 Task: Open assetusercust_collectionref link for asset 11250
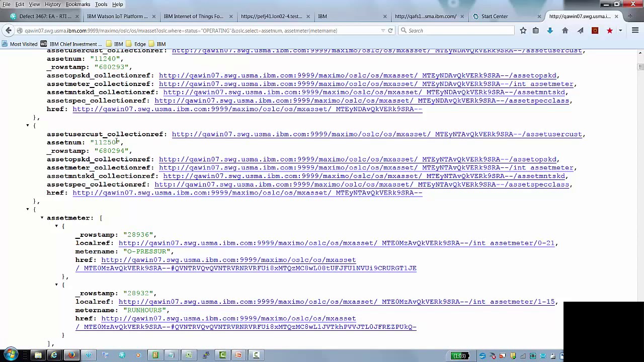pos(376,134)
